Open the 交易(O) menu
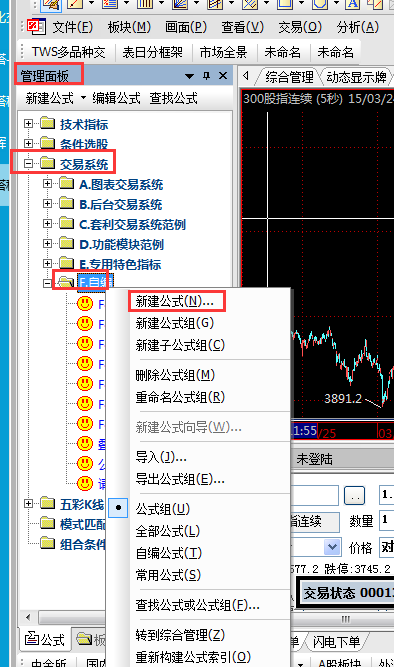Image resolution: width=394 pixels, height=667 pixels. pyautogui.click(x=300, y=27)
